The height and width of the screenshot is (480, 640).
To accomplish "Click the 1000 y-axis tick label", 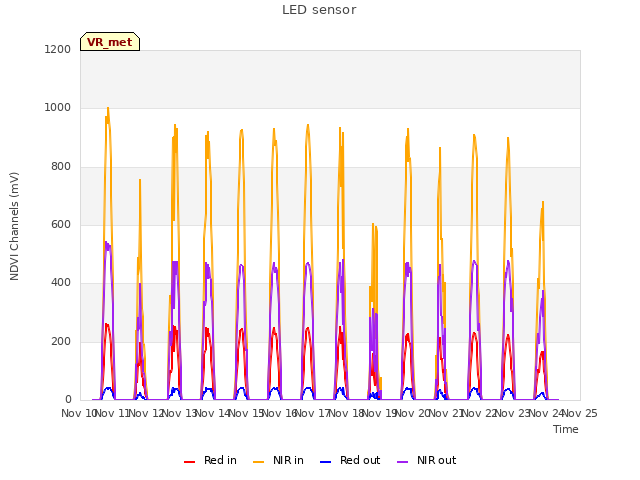I will 58,107.
